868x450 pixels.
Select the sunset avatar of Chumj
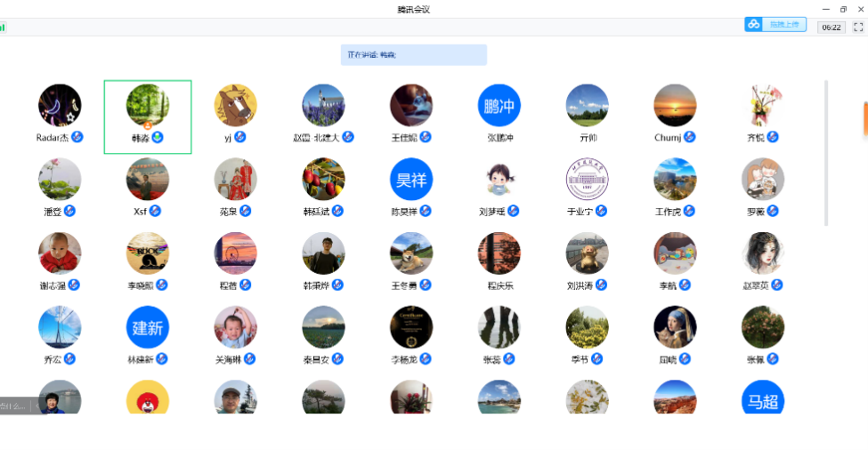click(x=675, y=105)
